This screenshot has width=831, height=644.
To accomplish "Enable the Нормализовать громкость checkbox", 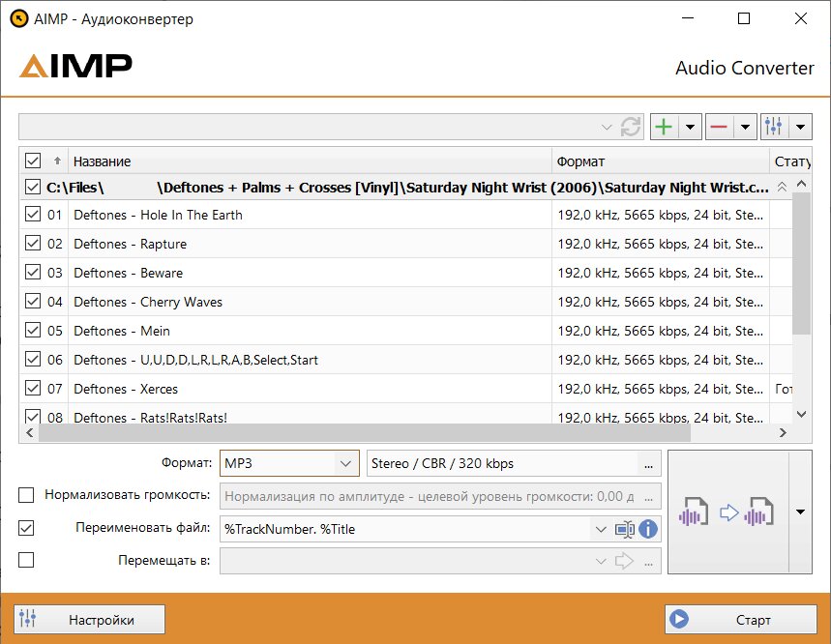I will [26, 495].
